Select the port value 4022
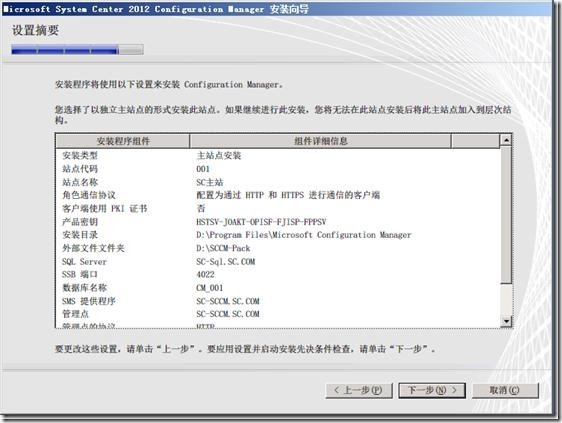This screenshot has width=562, height=423. 205,275
